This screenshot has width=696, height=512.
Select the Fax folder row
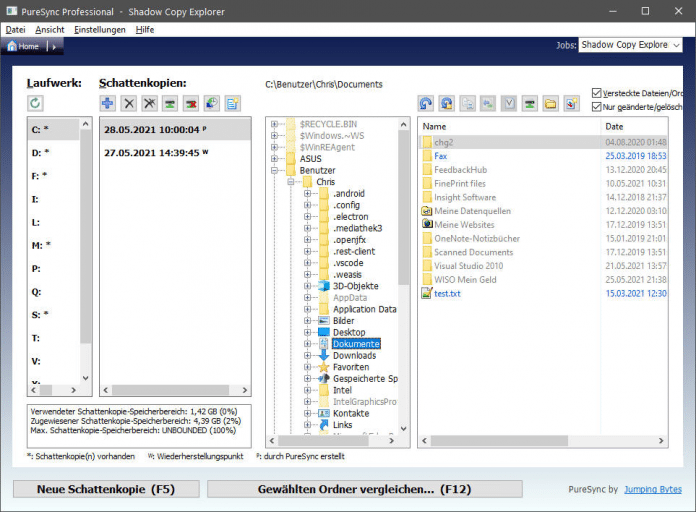pos(543,156)
